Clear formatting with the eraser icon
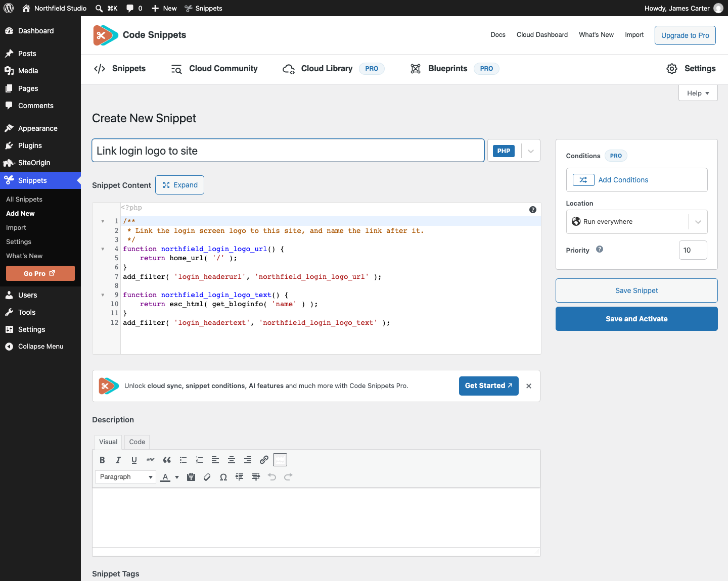Screen dimensions: 728x581 coord(207,477)
